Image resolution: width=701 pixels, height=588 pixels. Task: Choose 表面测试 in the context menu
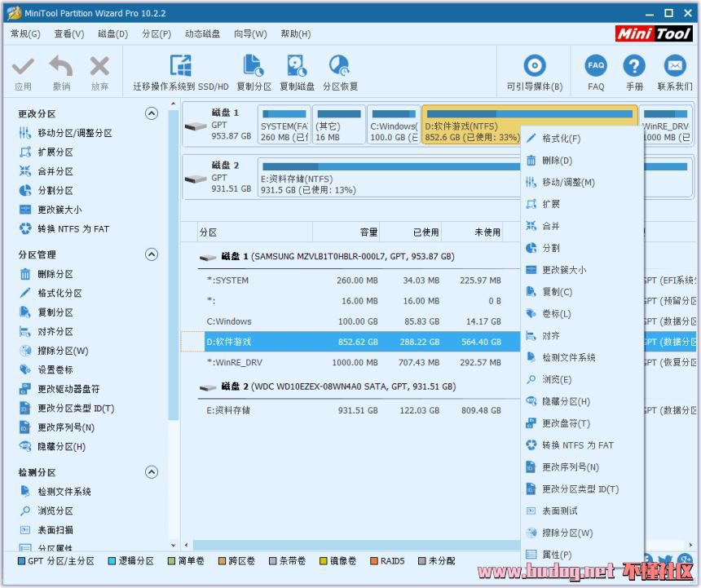click(x=582, y=511)
